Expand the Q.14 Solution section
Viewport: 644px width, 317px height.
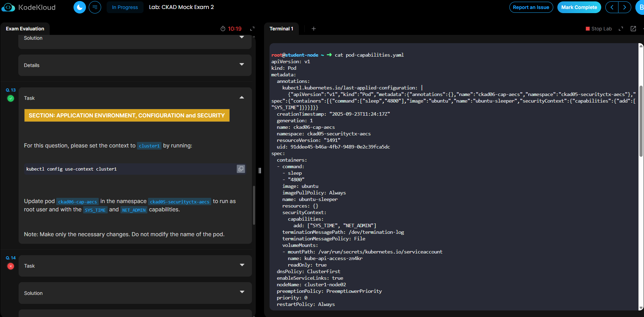pyautogui.click(x=242, y=292)
